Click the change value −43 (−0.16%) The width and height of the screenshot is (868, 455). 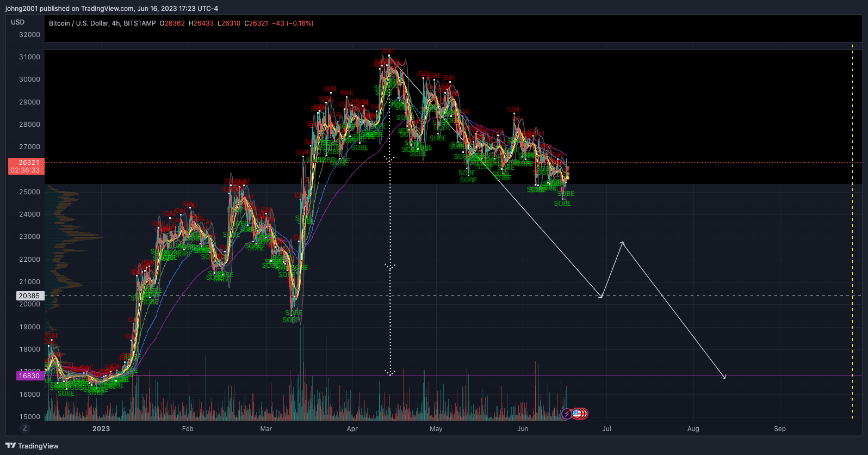click(x=293, y=23)
